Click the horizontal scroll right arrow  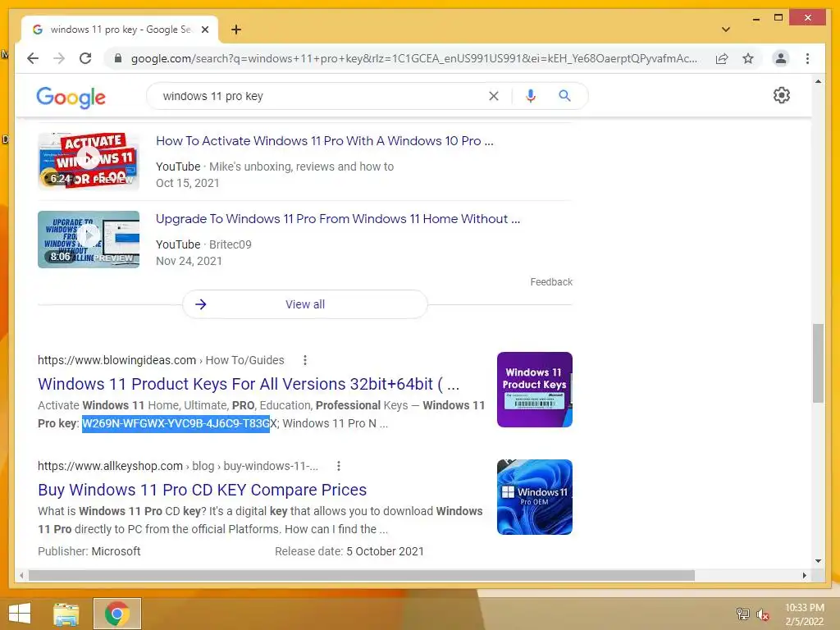pyautogui.click(x=804, y=575)
